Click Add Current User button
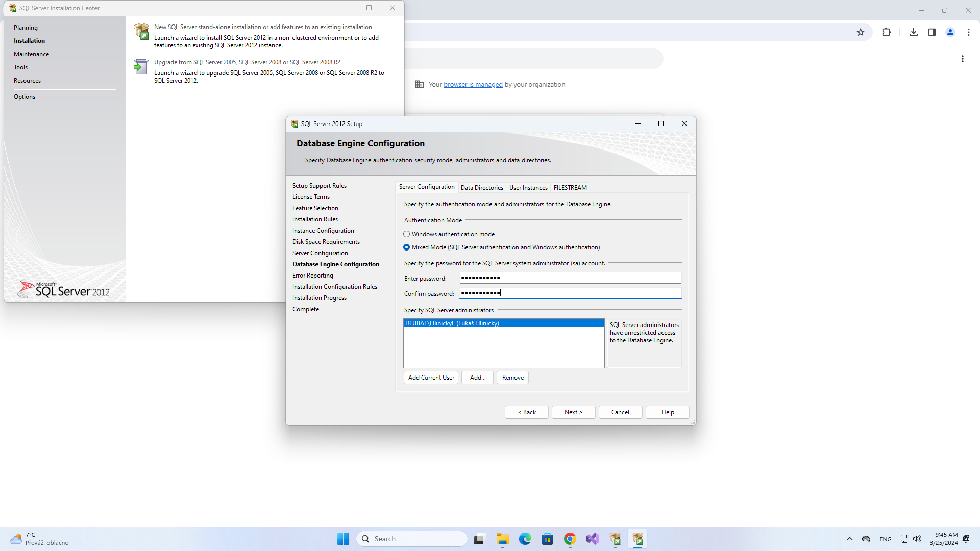 (431, 378)
